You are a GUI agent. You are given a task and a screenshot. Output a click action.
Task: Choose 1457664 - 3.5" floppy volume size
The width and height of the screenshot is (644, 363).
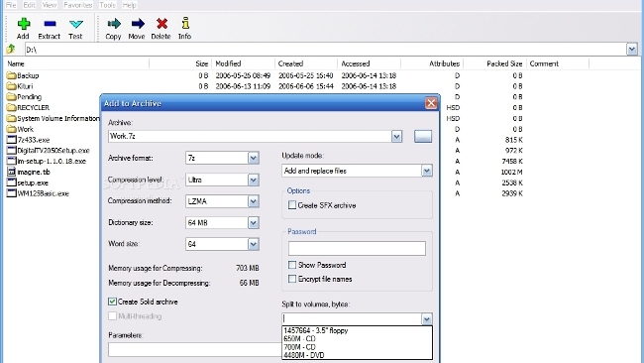click(357, 330)
